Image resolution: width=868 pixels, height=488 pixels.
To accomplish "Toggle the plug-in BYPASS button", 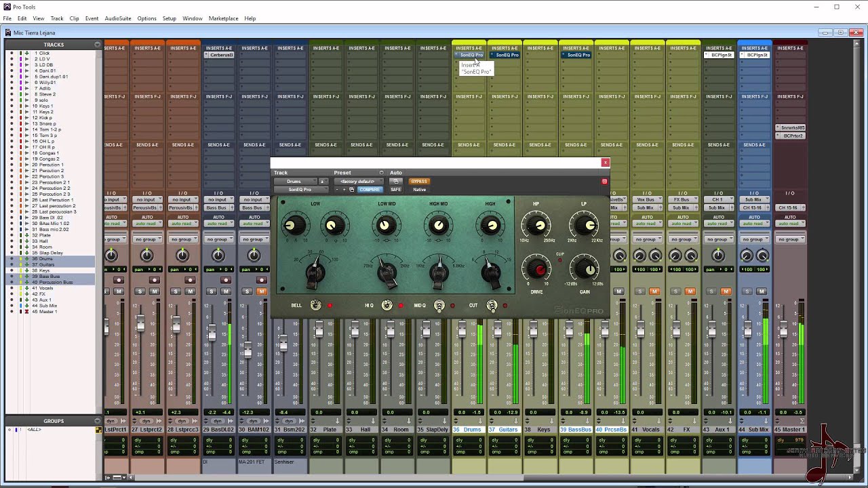I will click(419, 181).
